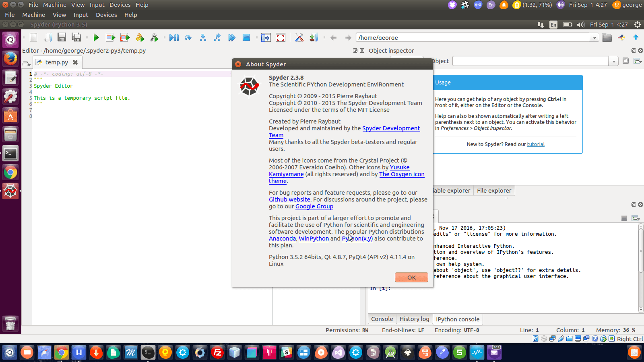Click the Run current cell icon
Screen dimensions: 644x362
[110, 38]
